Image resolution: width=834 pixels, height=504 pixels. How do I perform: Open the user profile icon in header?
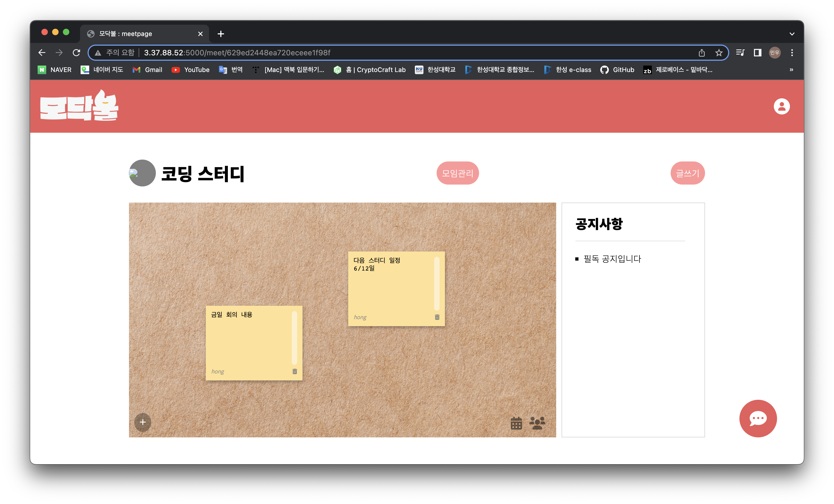coord(782,106)
